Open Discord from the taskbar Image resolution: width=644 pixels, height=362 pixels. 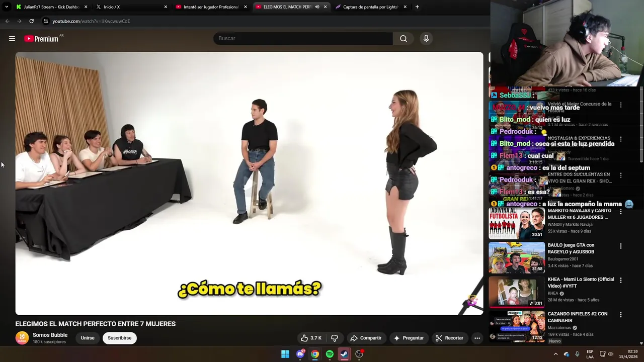tap(300, 354)
